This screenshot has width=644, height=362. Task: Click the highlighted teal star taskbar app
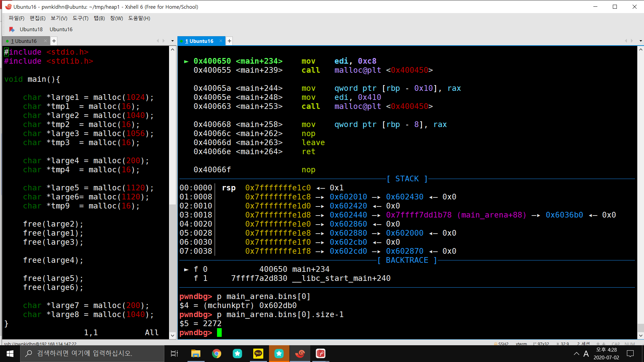click(x=279, y=353)
